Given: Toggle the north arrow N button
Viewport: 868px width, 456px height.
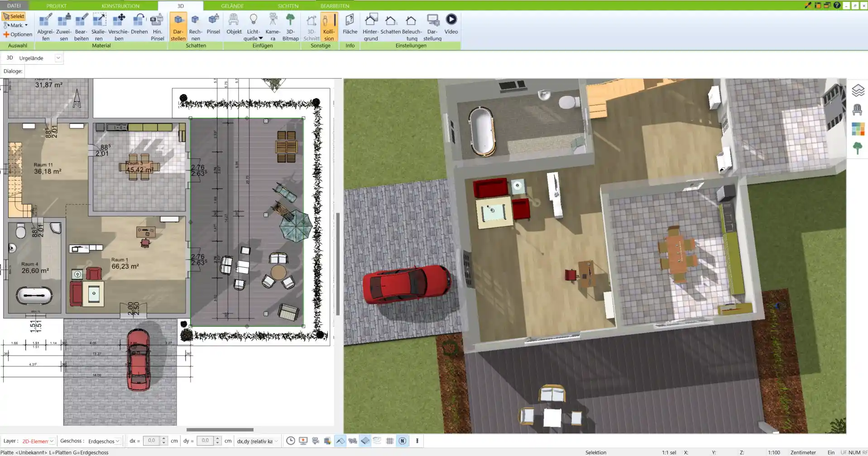Looking at the screenshot, I should pyautogui.click(x=402, y=441).
